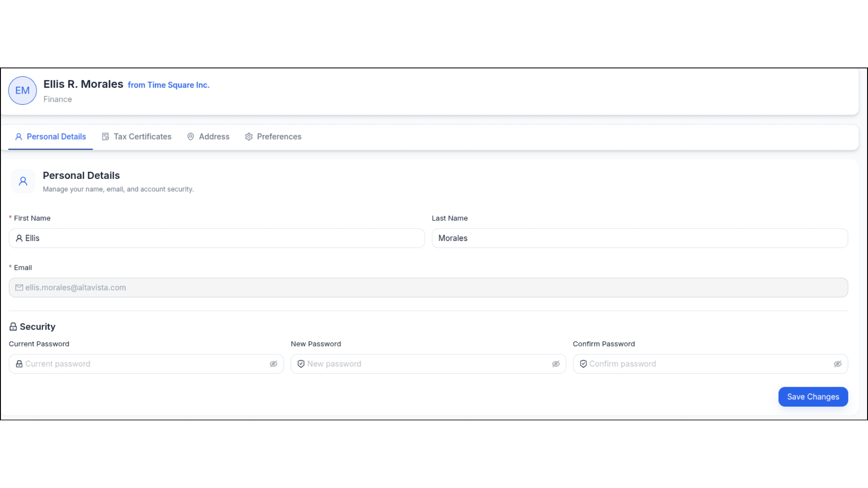Toggle visibility of the New Password field
868x488 pixels.
click(556, 364)
